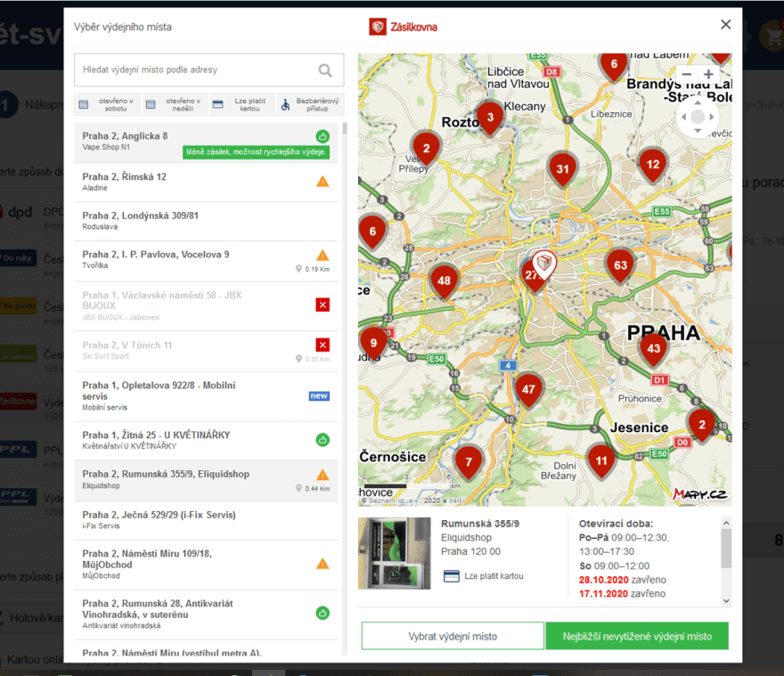
Task: Click map cluster marker 43
Action: (654, 349)
